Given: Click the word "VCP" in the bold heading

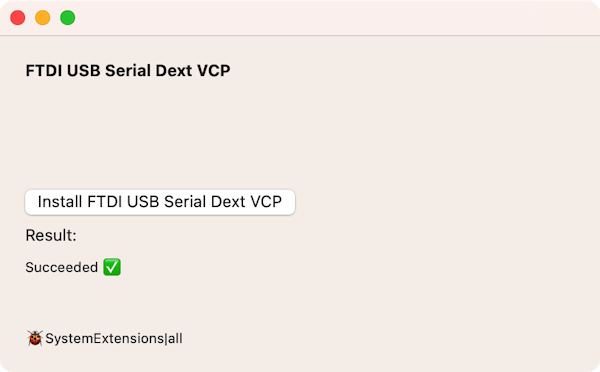Looking at the screenshot, I should click(x=214, y=71).
